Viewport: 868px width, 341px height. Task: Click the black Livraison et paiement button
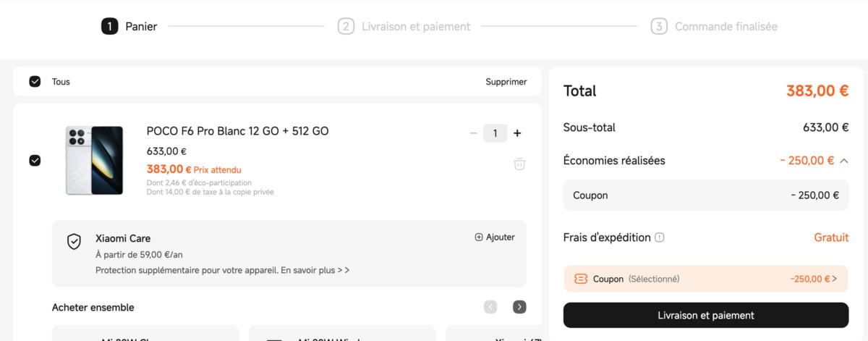[706, 315]
